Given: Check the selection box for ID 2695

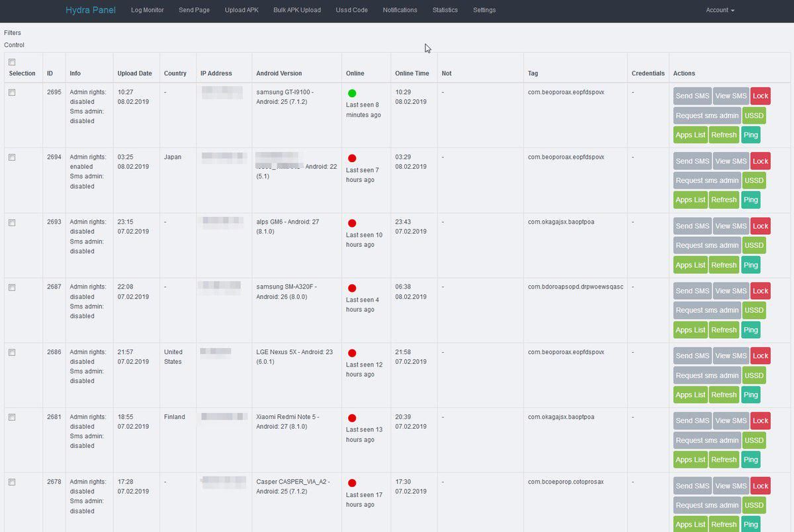Looking at the screenshot, I should 12,93.
